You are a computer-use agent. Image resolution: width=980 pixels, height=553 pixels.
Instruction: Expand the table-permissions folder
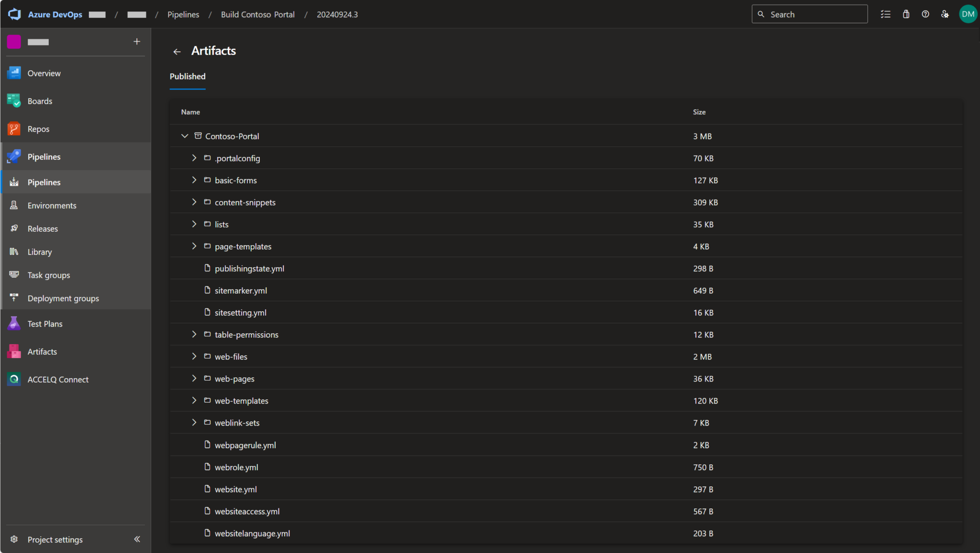(194, 334)
